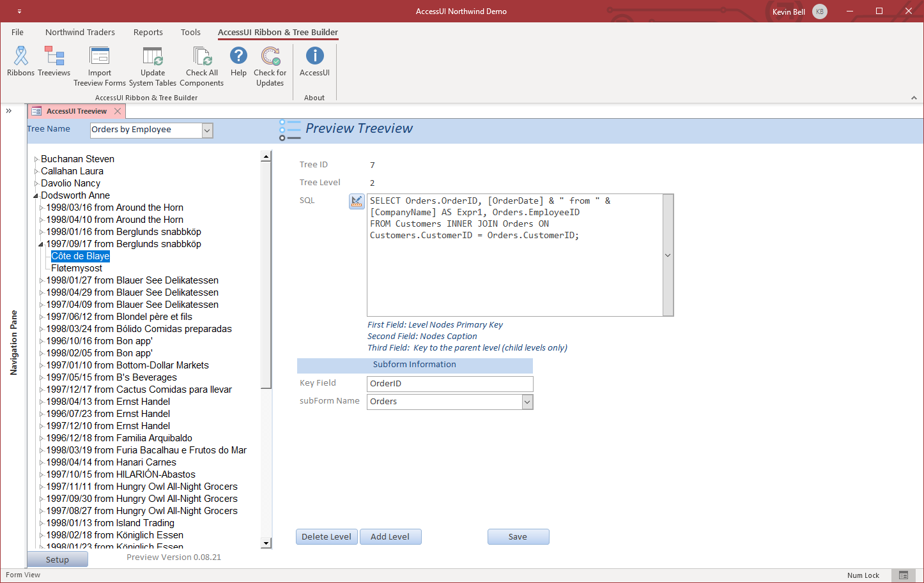
Task: Click the Add Level button
Action: [x=390, y=537]
